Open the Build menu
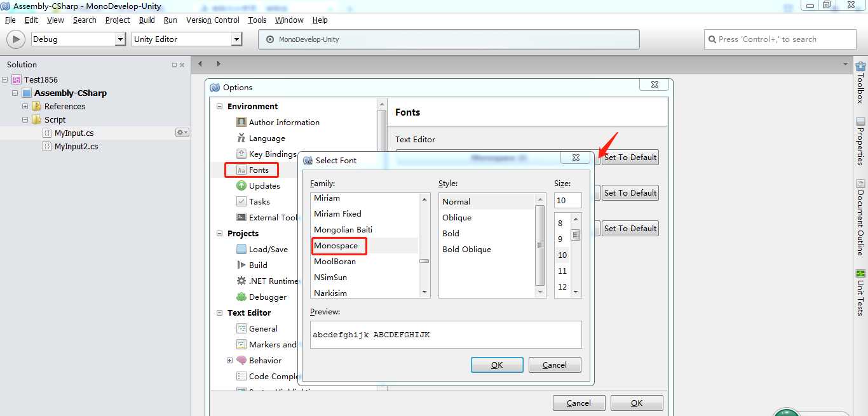Viewport: 868px width, 416px height. 147,20
